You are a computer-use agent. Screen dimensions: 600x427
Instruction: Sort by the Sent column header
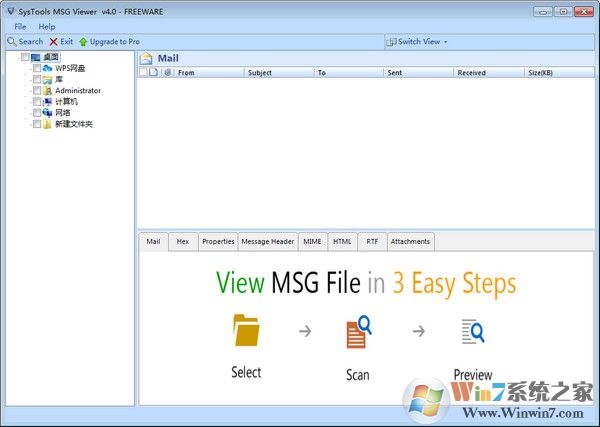419,72
